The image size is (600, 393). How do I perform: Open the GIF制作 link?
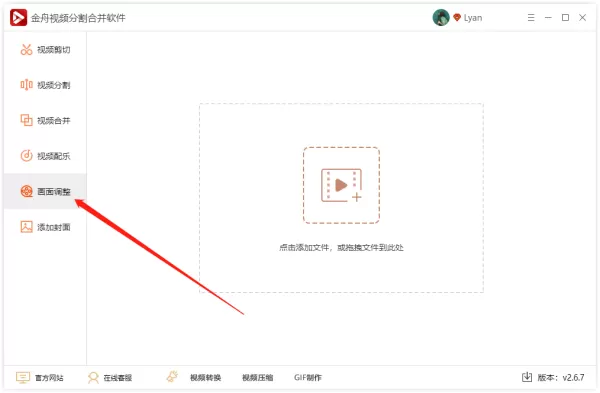[x=308, y=378]
